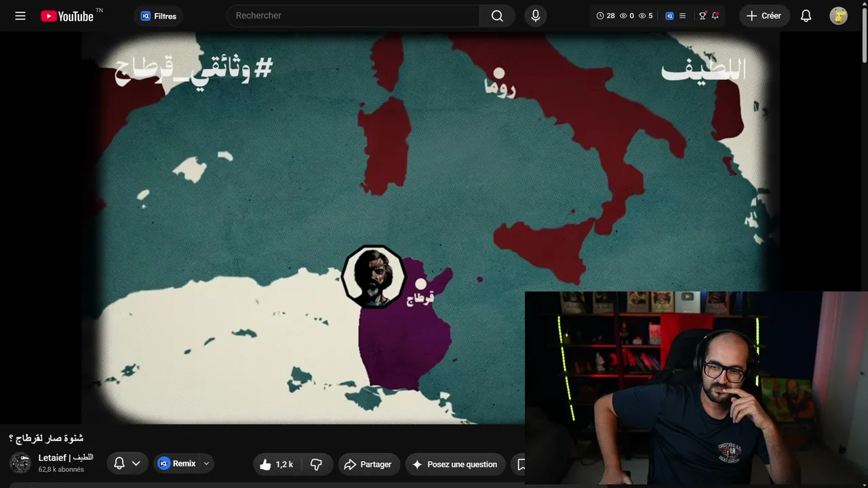The width and height of the screenshot is (868, 488).
Task: Open the Pikachu account avatar menu
Action: pos(838,16)
